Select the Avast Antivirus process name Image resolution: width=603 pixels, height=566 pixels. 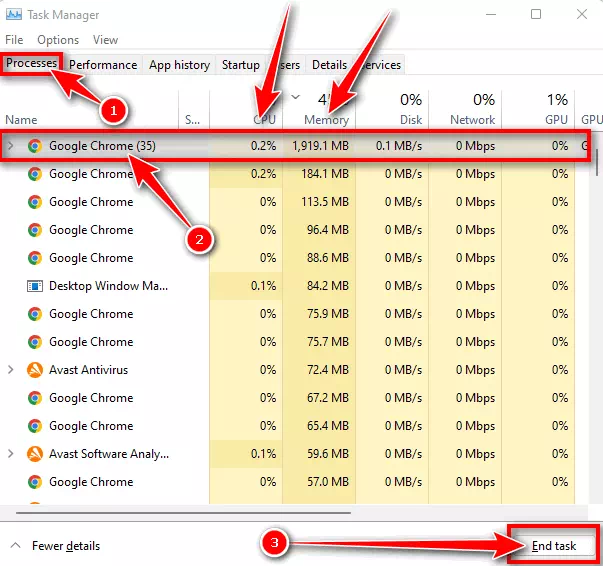click(x=88, y=370)
